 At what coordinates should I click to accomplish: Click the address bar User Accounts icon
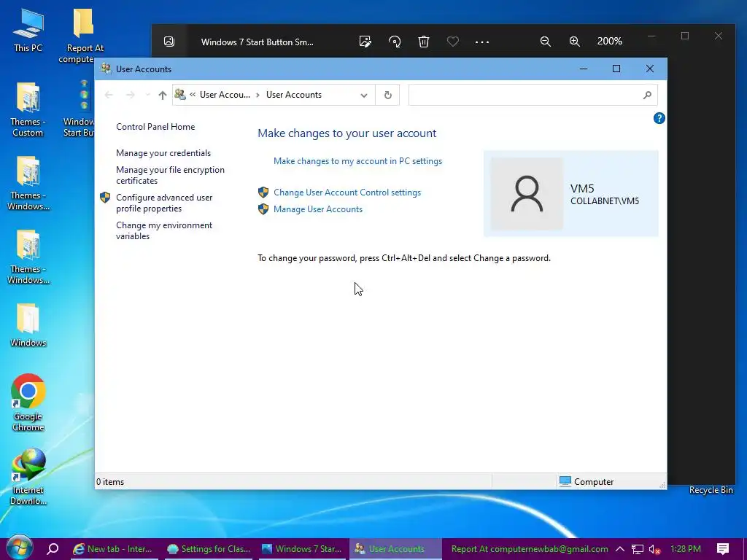pyautogui.click(x=180, y=94)
